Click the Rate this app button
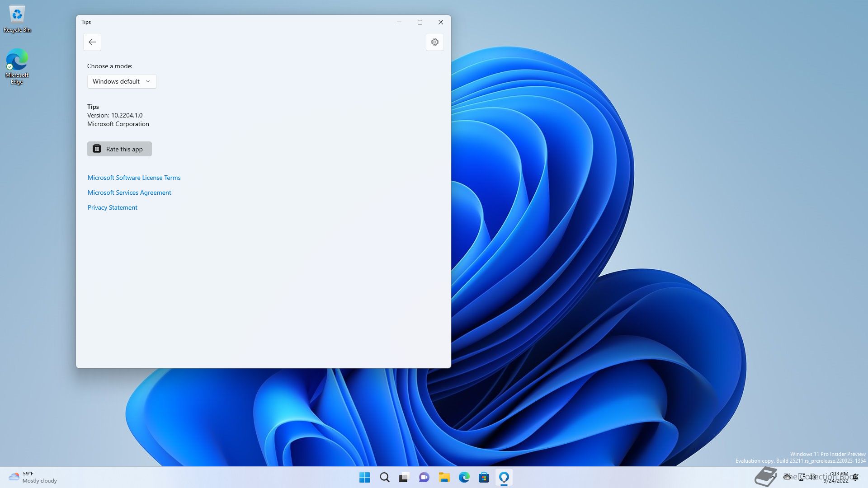 pos(119,149)
